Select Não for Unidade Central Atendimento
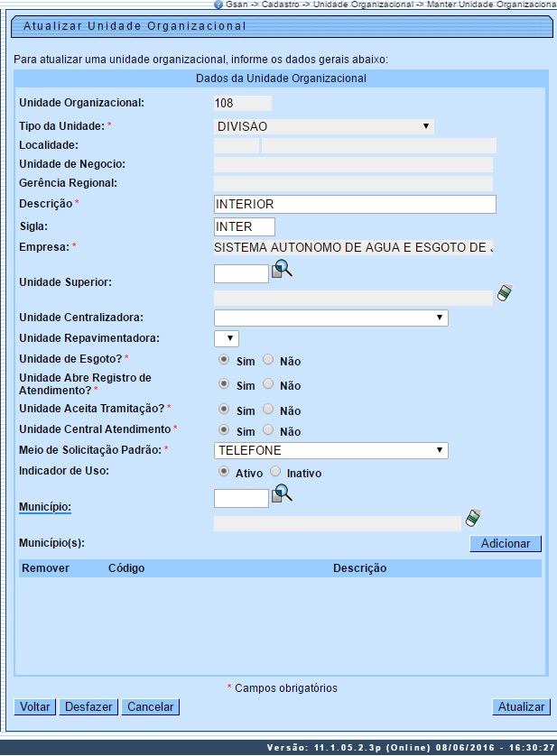Image resolution: width=557 pixels, height=756 pixels. (267, 431)
